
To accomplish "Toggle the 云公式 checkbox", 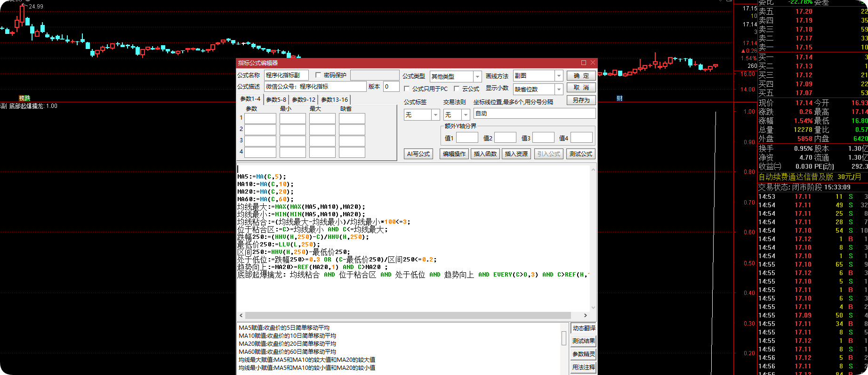I will click(457, 89).
